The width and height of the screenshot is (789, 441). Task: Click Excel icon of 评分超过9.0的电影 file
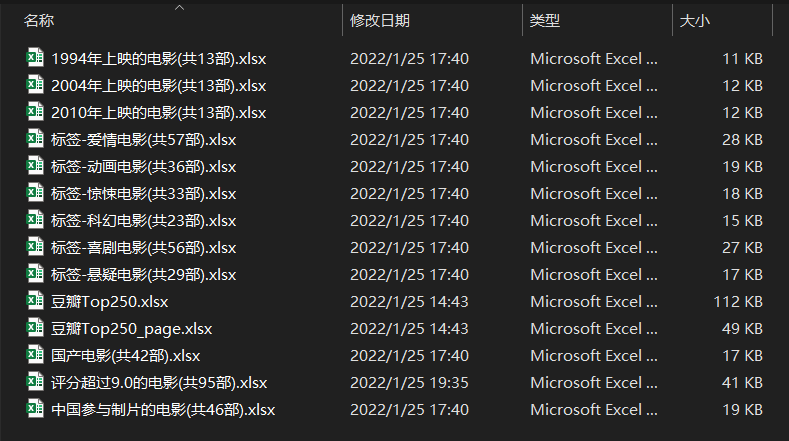tap(35, 382)
